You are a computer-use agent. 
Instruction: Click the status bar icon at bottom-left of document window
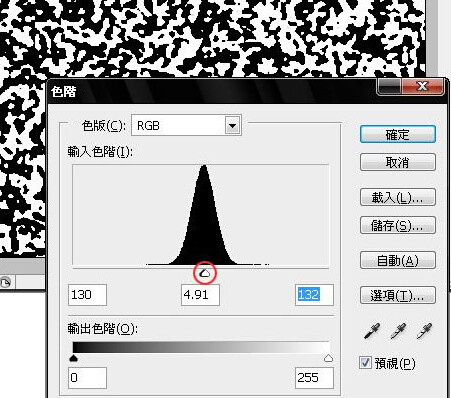coord(5,283)
